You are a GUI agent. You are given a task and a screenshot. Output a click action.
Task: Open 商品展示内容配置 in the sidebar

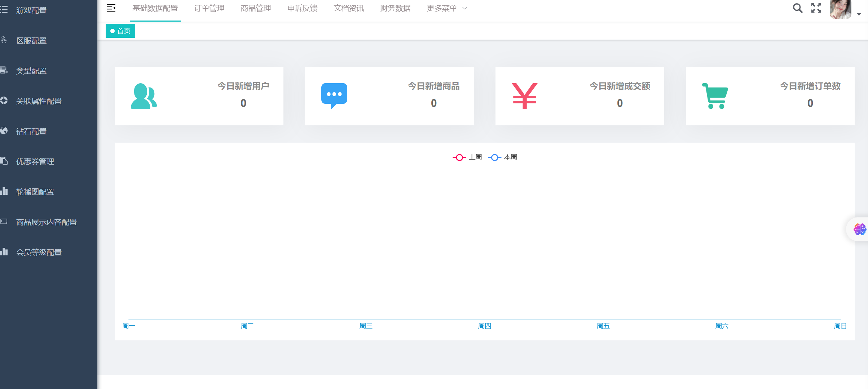49,222
